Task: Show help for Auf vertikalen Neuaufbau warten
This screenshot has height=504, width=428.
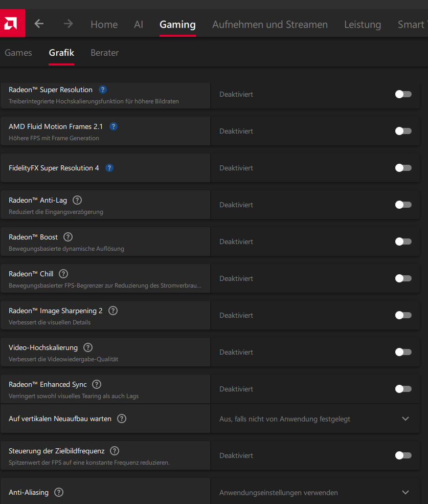Action: [x=122, y=419]
